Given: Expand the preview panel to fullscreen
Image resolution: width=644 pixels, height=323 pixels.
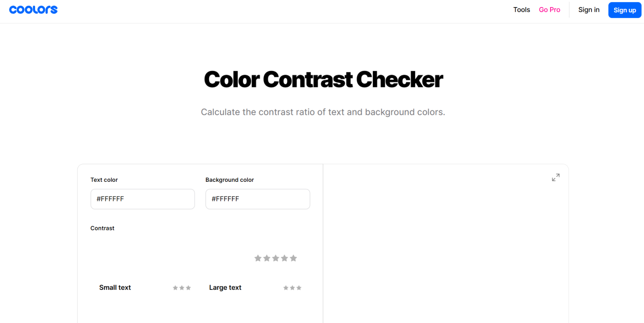Looking at the screenshot, I should point(555,177).
